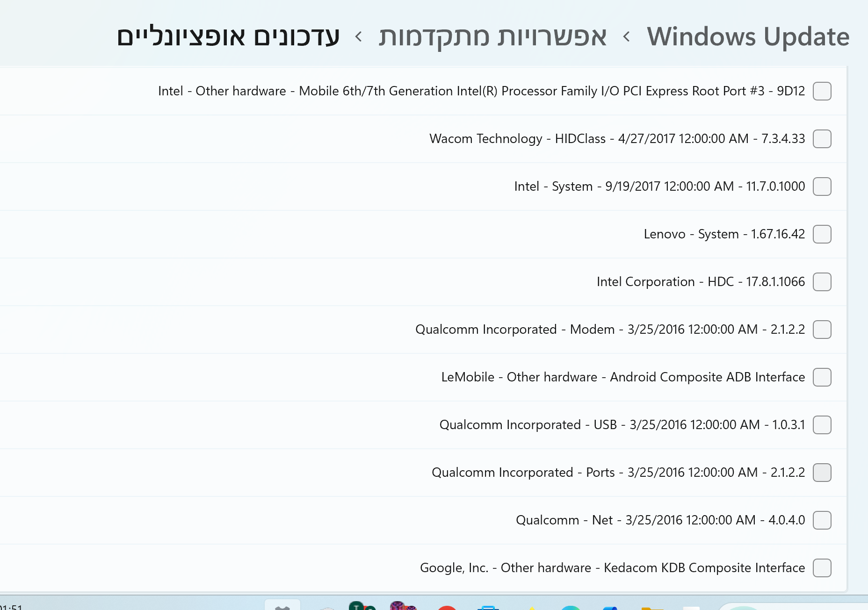Check the Qualcomm Incorporated USB 1.0.3.1 checkbox
The width and height of the screenshot is (868, 610).
[x=822, y=425]
